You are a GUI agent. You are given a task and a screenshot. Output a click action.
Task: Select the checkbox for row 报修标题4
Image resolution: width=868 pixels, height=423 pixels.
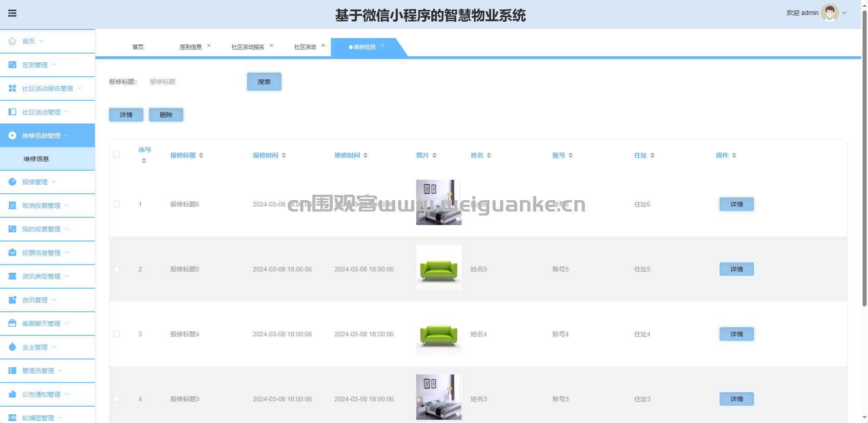[x=117, y=334]
